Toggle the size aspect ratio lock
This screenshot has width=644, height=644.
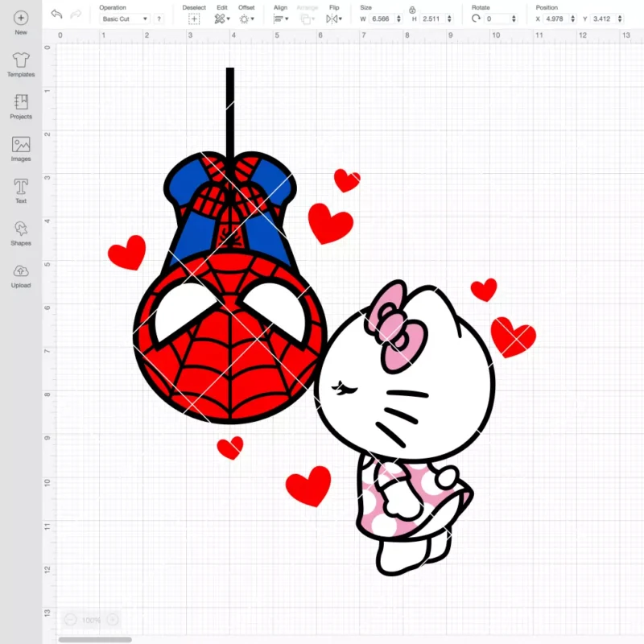(412, 10)
